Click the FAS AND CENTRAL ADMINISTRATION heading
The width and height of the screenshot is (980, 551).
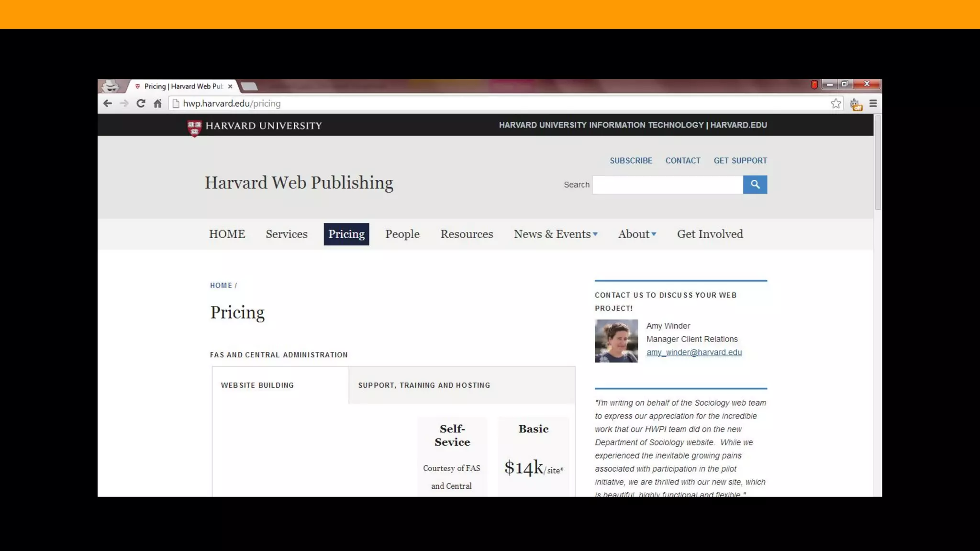[279, 355]
